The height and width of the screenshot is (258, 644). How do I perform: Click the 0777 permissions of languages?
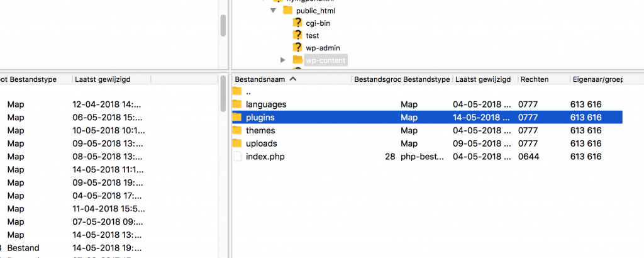pyautogui.click(x=528, y=104)
